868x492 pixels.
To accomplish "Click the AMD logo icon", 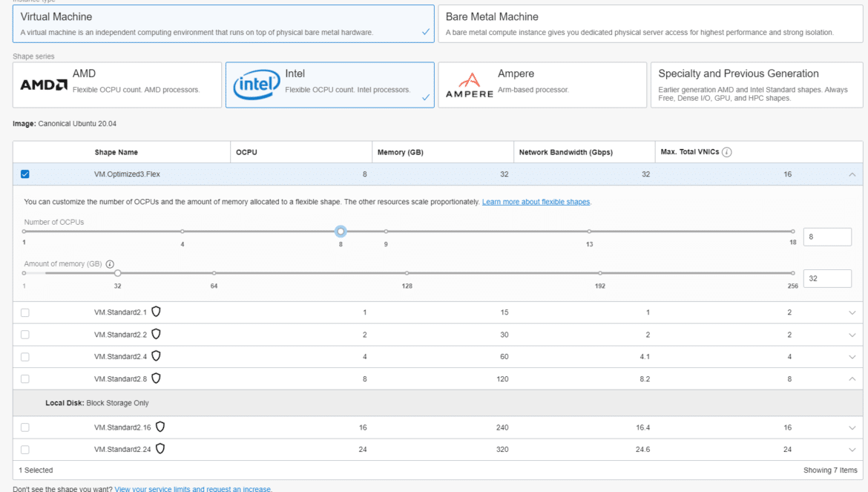I will tap(44, 85).
